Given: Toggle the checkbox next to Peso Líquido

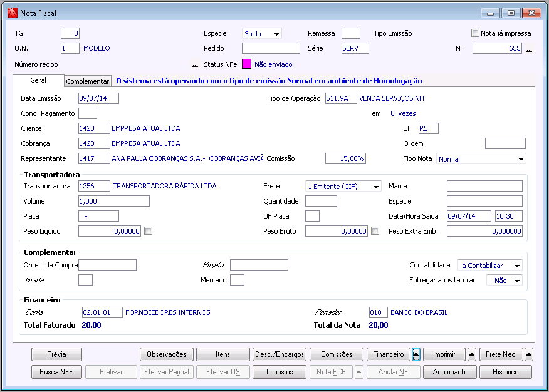Looking at the screenshot, I should (x=149, y=231).
